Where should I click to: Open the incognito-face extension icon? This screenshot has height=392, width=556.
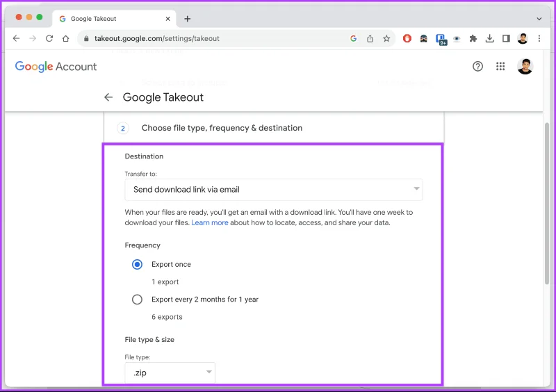coord(423,39)
